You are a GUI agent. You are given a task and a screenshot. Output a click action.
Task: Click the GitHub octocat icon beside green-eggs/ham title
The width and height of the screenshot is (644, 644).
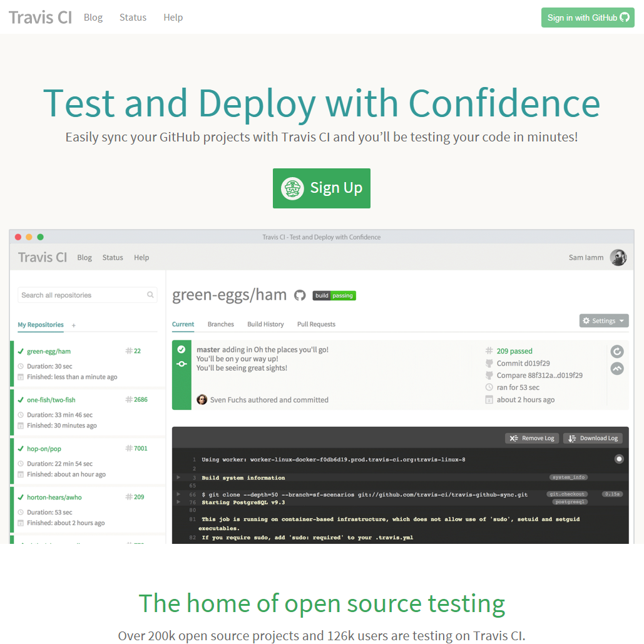pyautogui.click(x=300, y=295)
